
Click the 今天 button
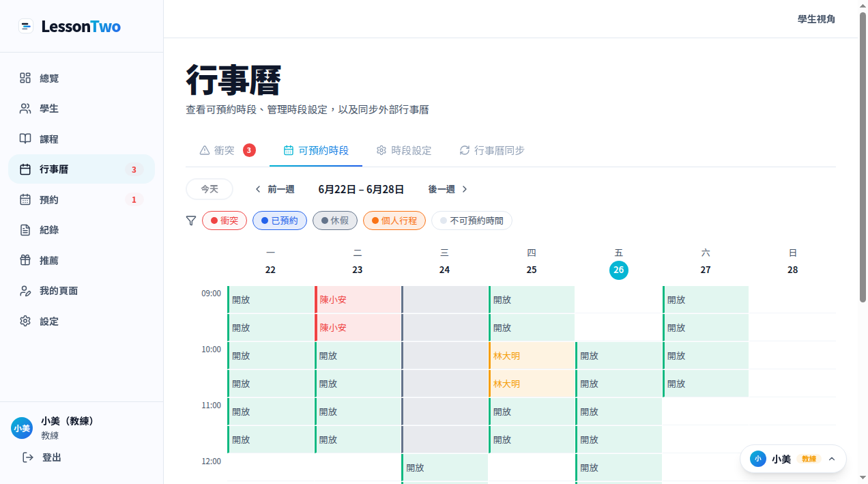tap(209, 189)
